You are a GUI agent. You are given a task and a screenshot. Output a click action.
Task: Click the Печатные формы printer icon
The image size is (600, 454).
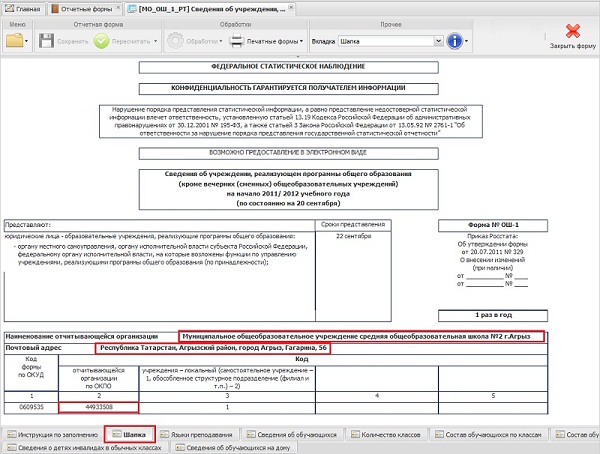(236, 41)
